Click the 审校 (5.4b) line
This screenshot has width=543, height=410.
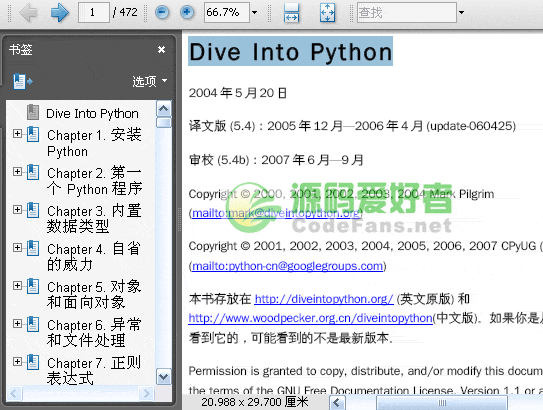click(276, 160)
